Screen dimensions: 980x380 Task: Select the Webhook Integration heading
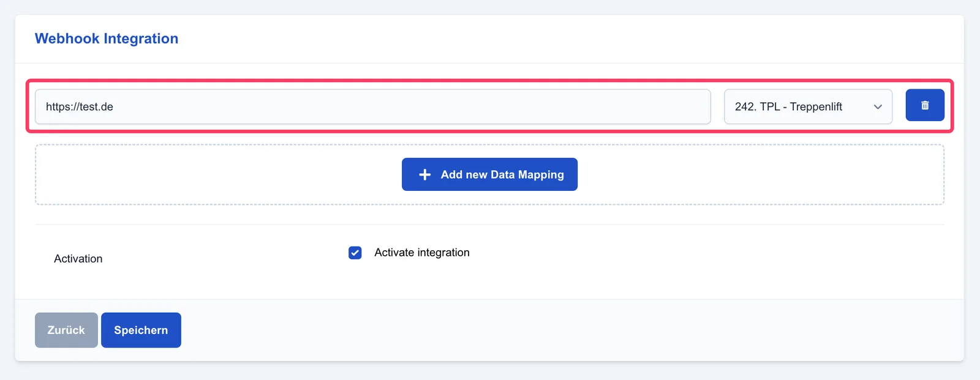107,39
